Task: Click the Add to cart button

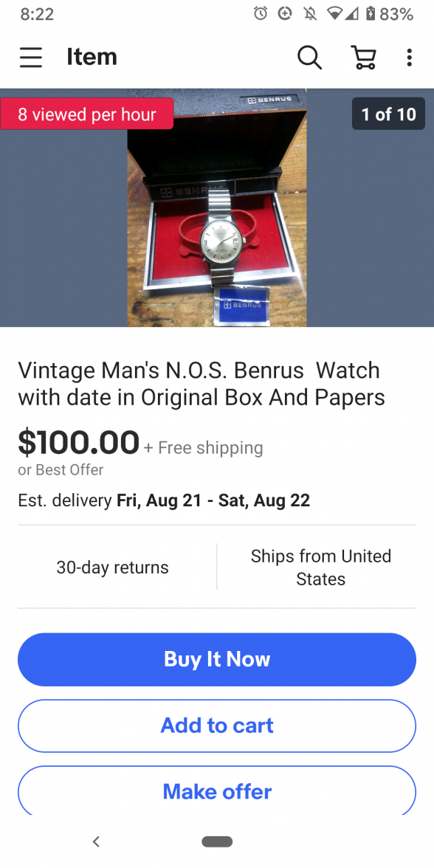Action: point(217,726)
